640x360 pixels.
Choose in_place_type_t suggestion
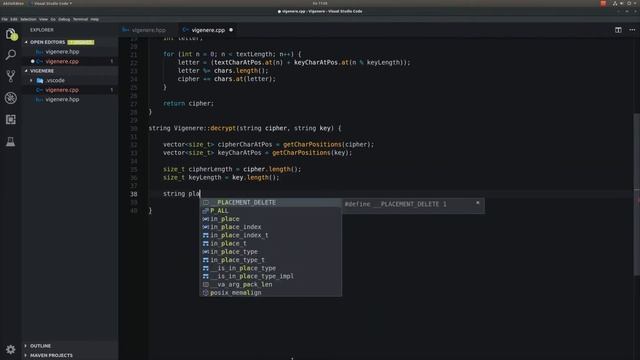point(270,260)
